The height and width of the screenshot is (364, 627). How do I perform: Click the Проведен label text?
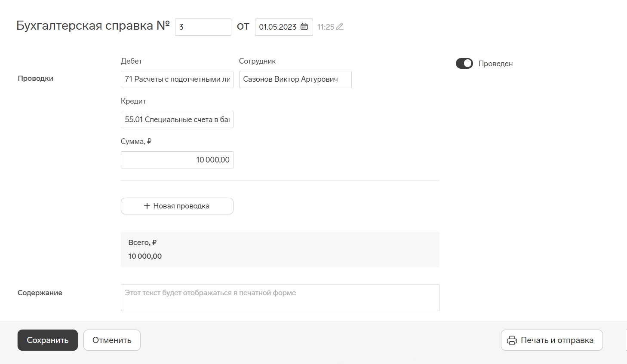[x=495, y=64]
